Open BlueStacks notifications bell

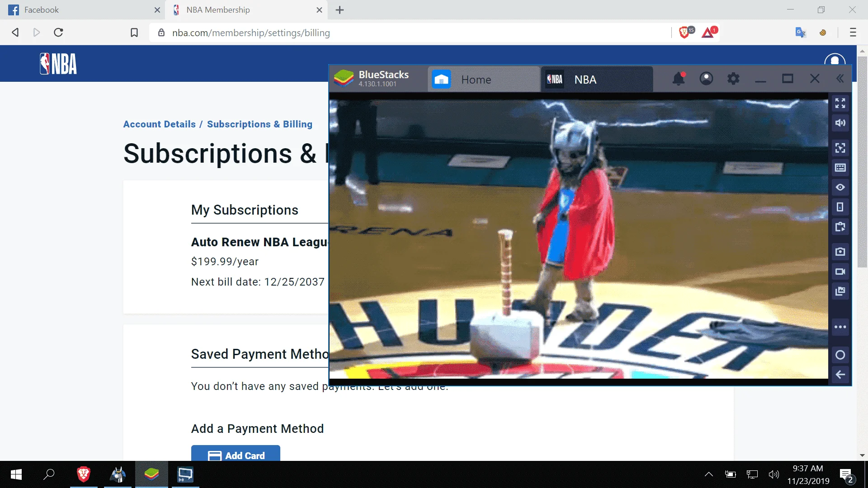coord(679,79)
